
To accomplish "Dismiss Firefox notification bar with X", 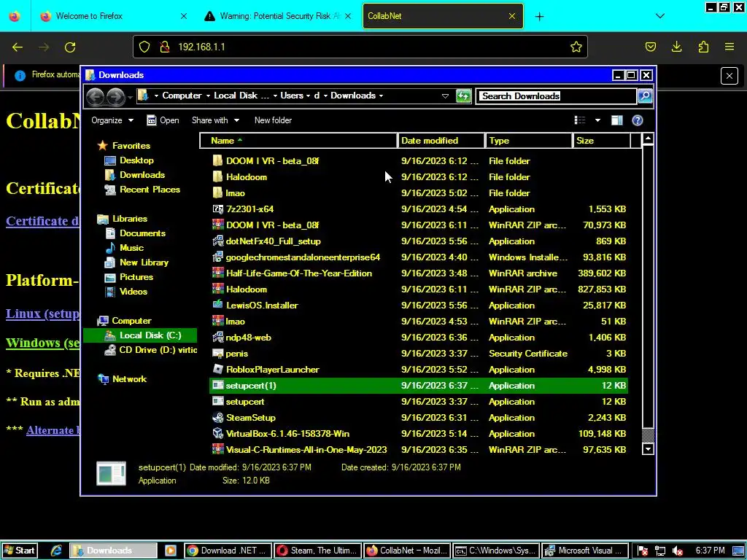I will coord(729,76).
